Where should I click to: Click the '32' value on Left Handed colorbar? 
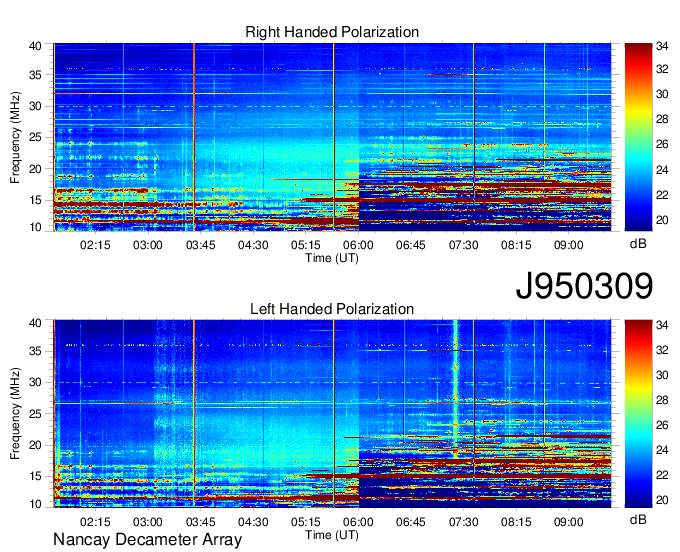pyautogui.click(x=662, y=349)
